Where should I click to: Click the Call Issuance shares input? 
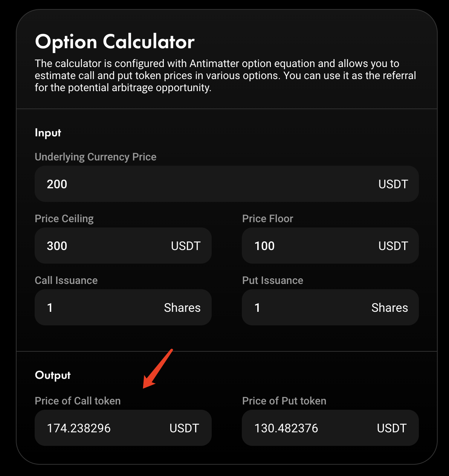click(x=123, y=307)
